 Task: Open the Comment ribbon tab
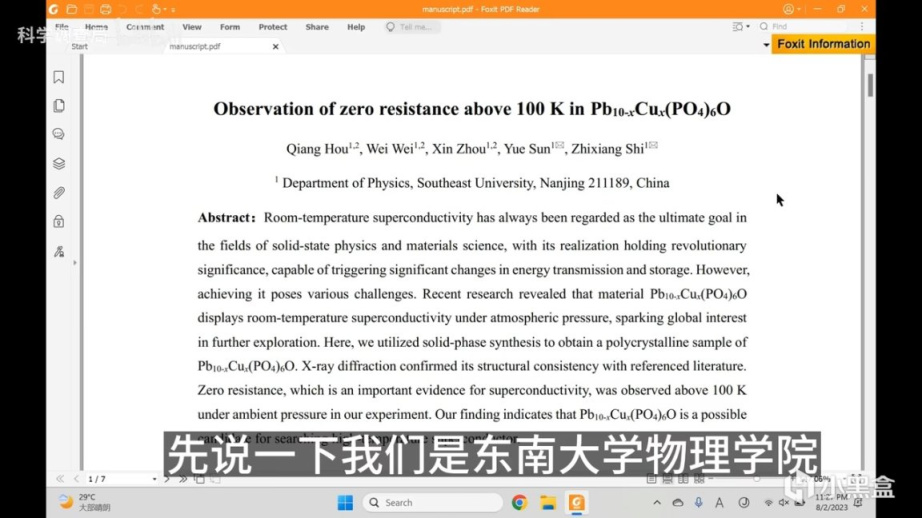tap(145, 27)
